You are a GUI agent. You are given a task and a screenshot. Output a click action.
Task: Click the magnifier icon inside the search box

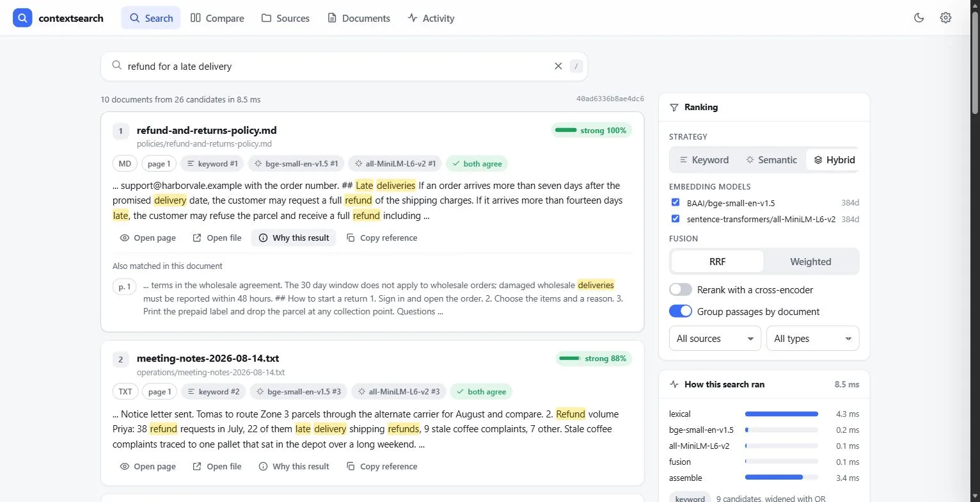[x=117, y=65]
